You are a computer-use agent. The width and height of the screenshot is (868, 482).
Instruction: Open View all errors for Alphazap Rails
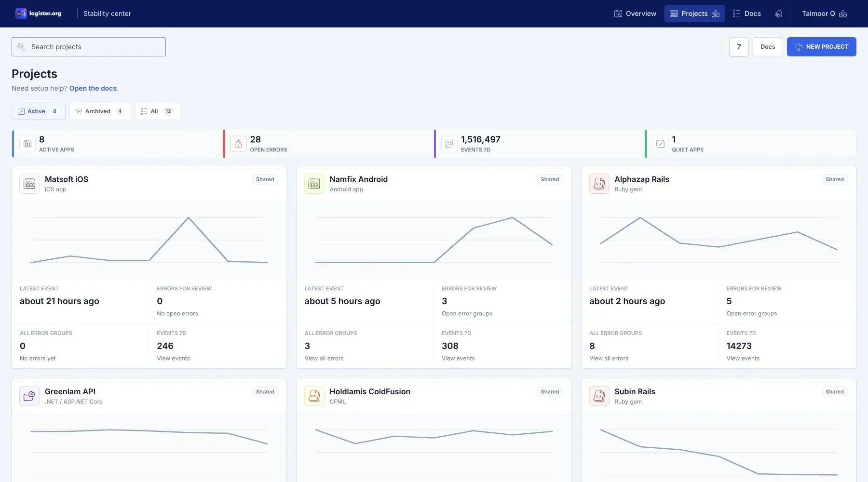click(609, 359)
